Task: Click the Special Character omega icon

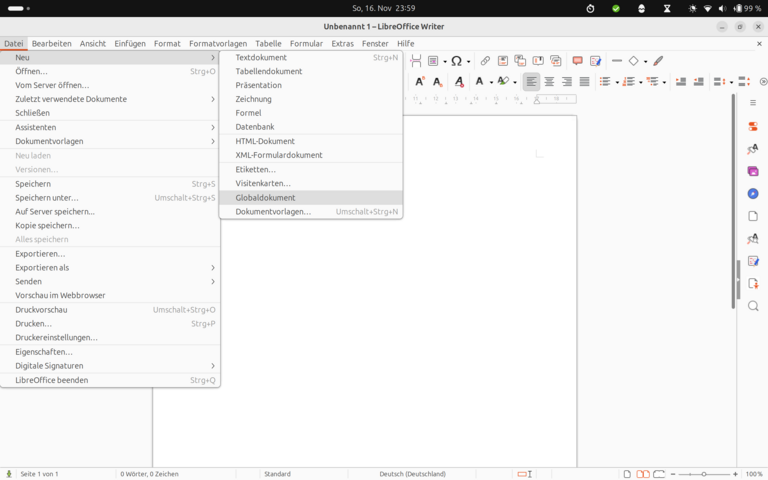Action: [x=456, y=61]
